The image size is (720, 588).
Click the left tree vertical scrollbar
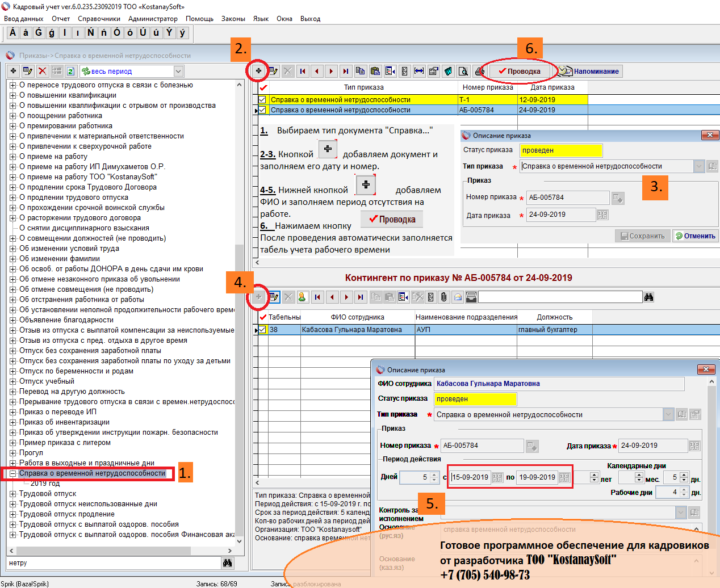coord(239,312)
